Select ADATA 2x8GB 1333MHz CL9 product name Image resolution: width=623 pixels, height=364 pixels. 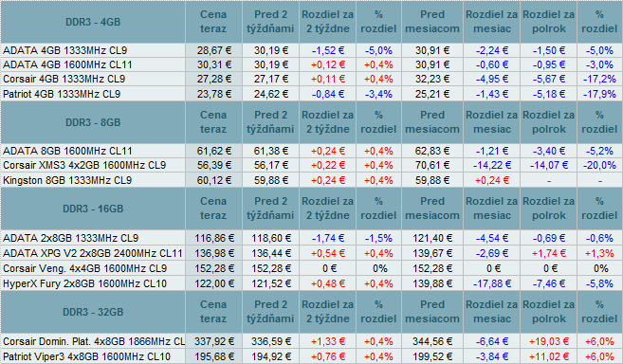pyautogui.click(x=71, y=238)
